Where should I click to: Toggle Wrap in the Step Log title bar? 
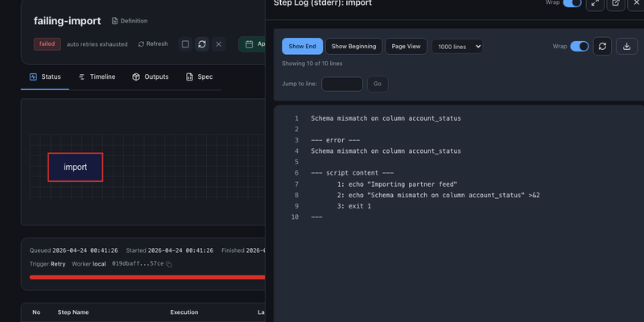[572, 3]
